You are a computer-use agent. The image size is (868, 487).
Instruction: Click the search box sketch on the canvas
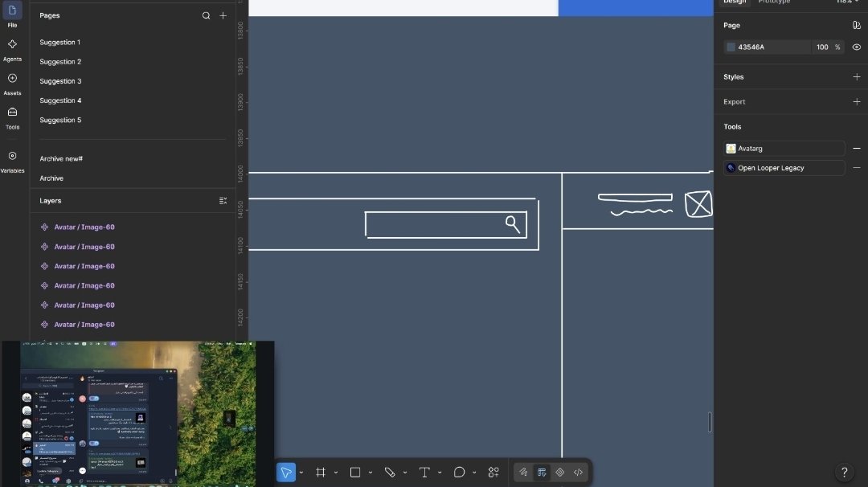[445, 225]
